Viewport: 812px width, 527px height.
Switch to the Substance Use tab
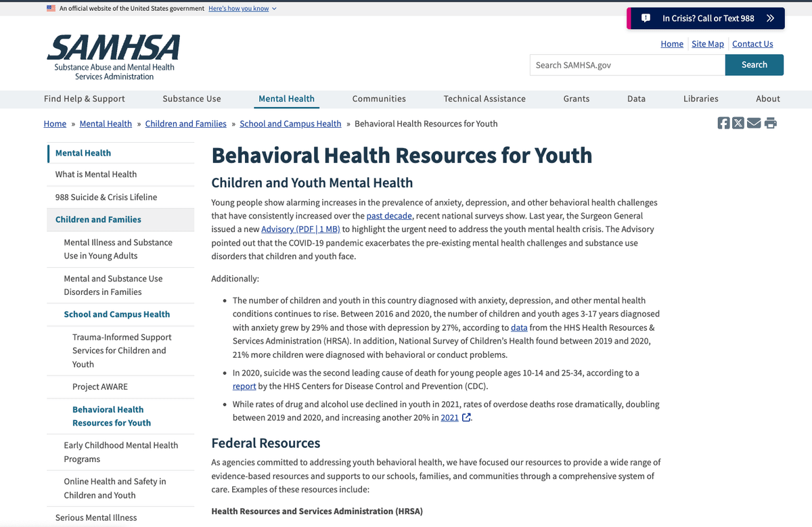pos(191,99)
